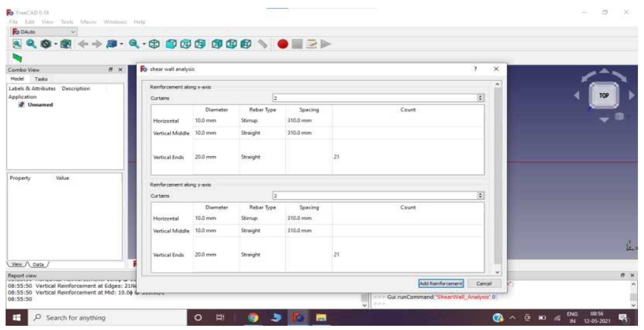The width and height of the screenshot is (644, 330).
Task: Switch to the Tasks tab
Action: 41,79
